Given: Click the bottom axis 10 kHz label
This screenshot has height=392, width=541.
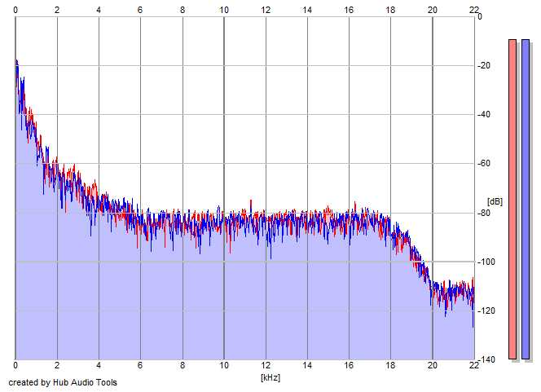Looking at the screenshot, I should coord(224,365).
